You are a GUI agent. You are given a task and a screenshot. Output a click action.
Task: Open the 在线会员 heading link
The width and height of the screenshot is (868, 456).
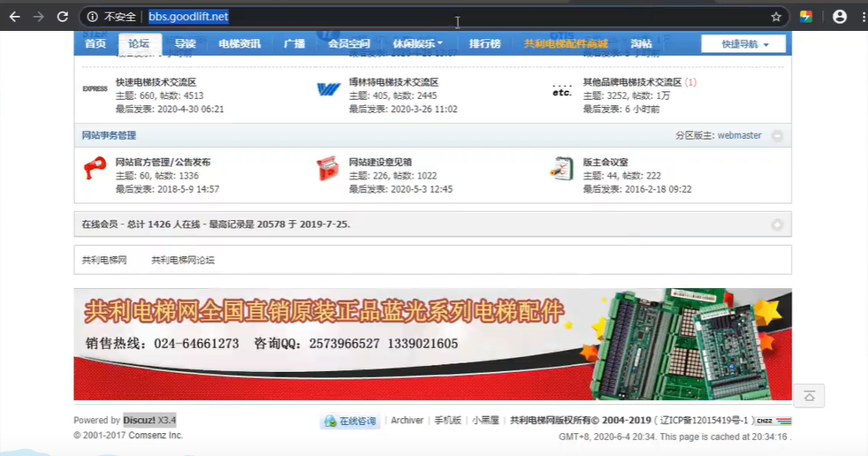(100, 224)
